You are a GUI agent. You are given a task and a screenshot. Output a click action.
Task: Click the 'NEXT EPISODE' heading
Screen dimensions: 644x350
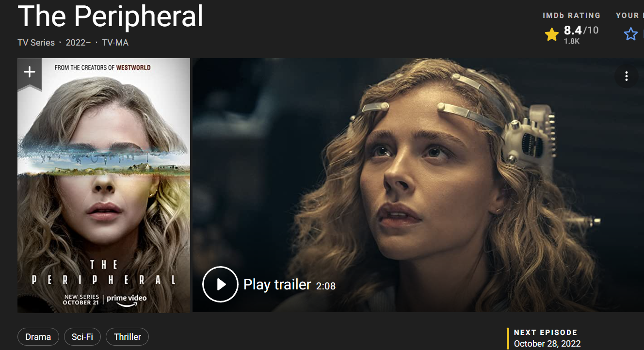click(546, 333)
